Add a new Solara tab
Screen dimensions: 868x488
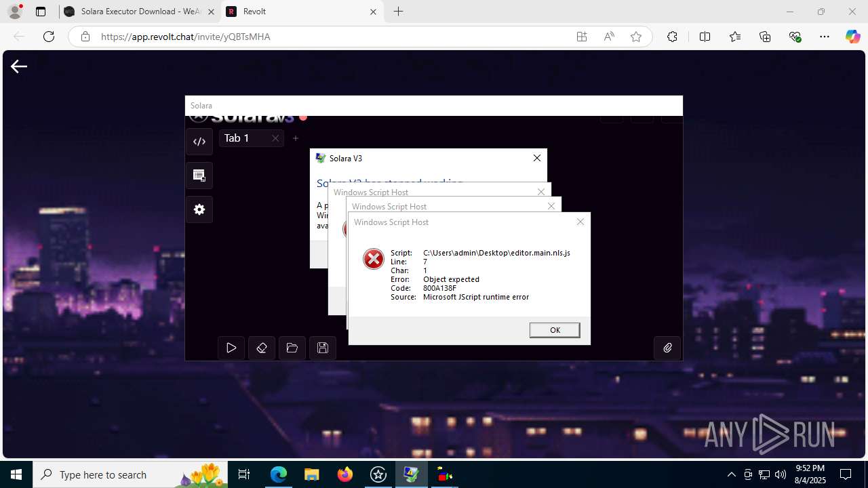296,138
